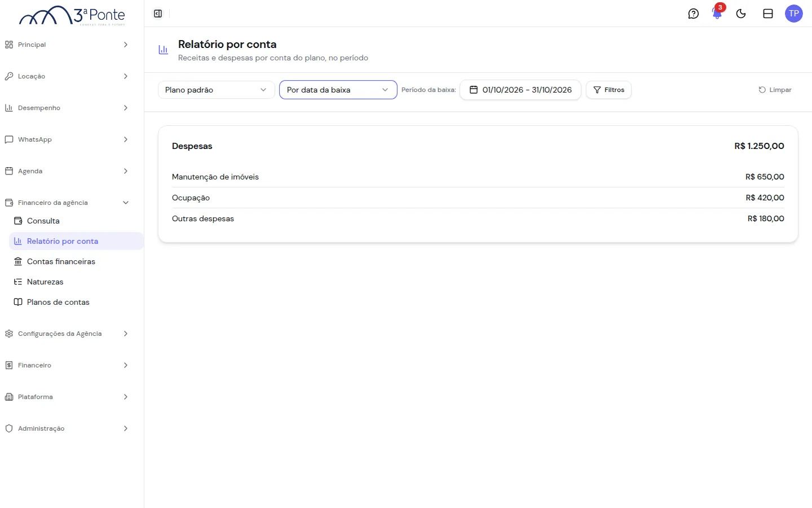Collapse the sidebar with the panel icon
Viewport: 812px width, 508px height.
click(158, 14)
